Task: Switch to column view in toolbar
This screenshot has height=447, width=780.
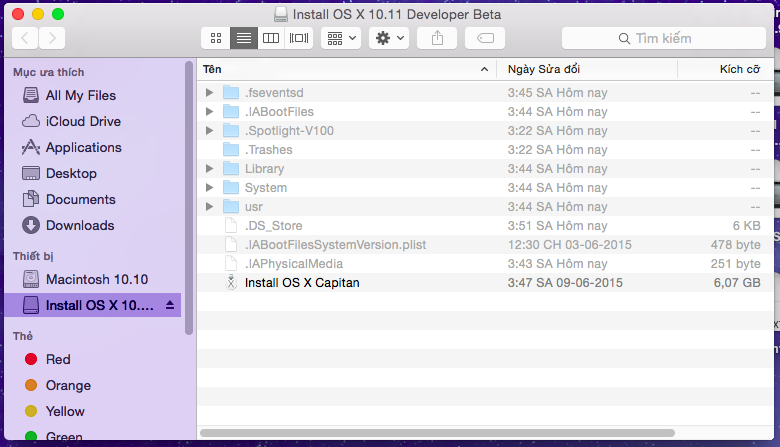Action: [x=270, y=38]
